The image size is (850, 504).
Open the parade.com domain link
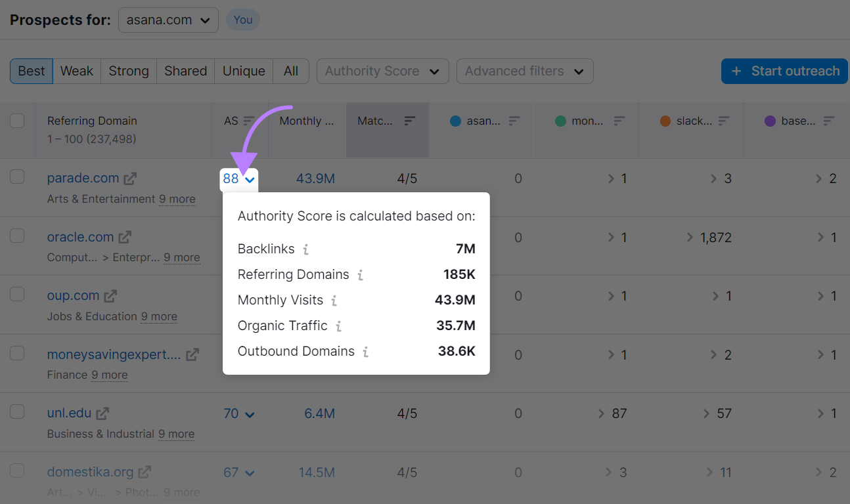83,178
